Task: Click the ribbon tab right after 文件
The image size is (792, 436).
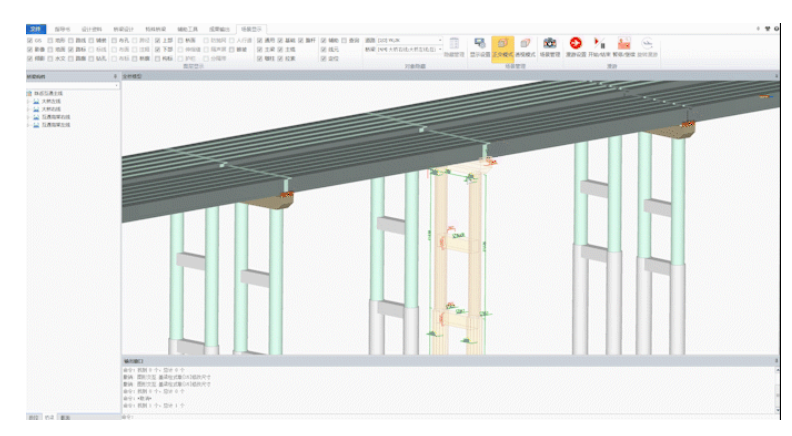Action: (x=62, y=29)
